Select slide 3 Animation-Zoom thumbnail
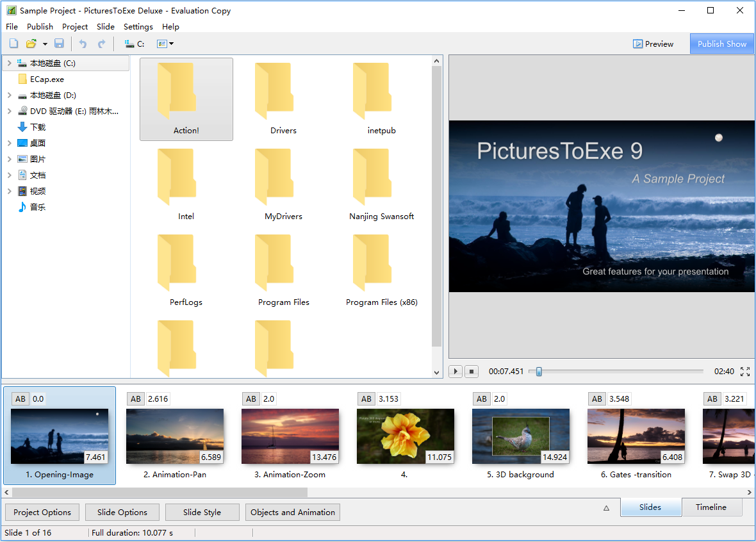 (290, 436)
